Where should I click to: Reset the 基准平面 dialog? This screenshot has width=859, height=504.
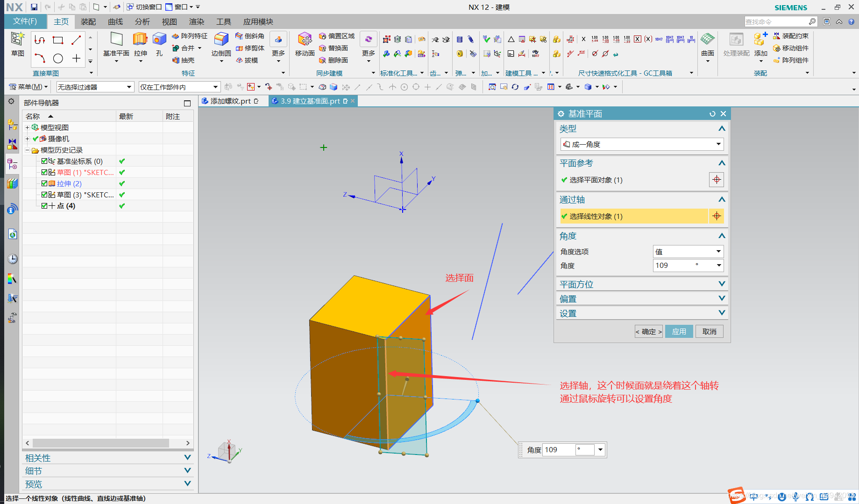(712, 114)
